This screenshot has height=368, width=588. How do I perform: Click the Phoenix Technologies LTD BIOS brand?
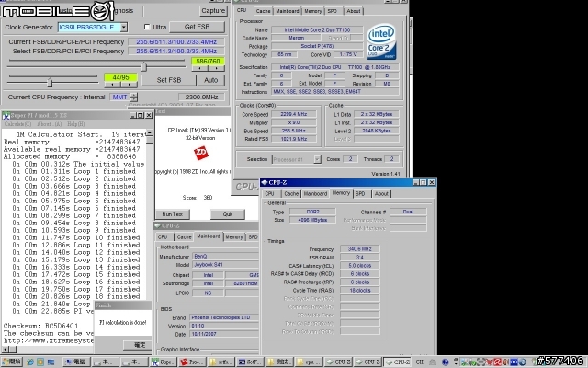point(224,317)
